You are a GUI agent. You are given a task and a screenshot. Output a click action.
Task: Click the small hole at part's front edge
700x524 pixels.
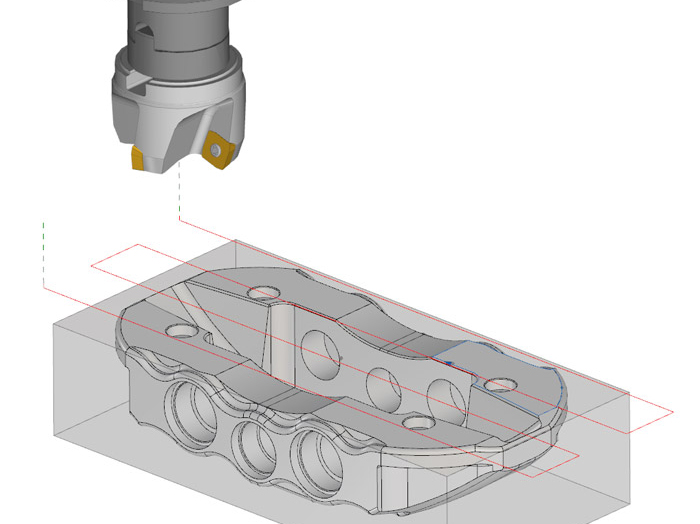pyautogui.click(x=416, y=422)
